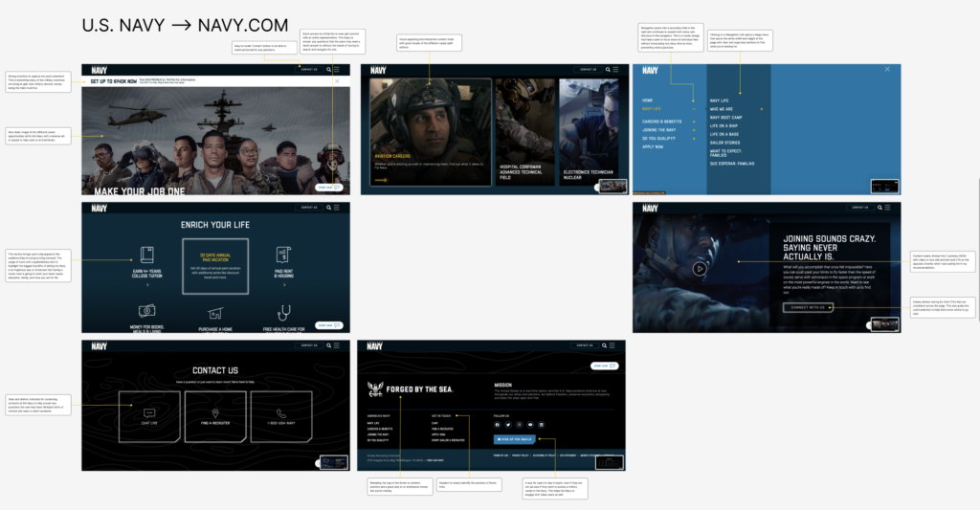980x510 pixels.
Task: Collapse the Navy Life menu section
Action: (693, 109)
